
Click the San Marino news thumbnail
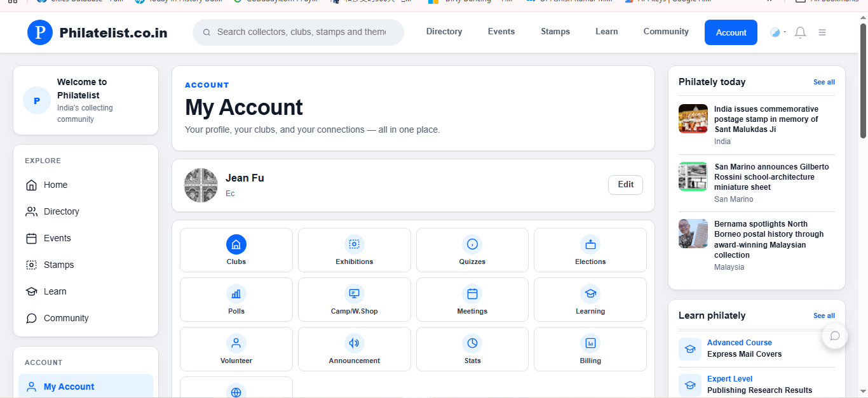coord(693,176)
